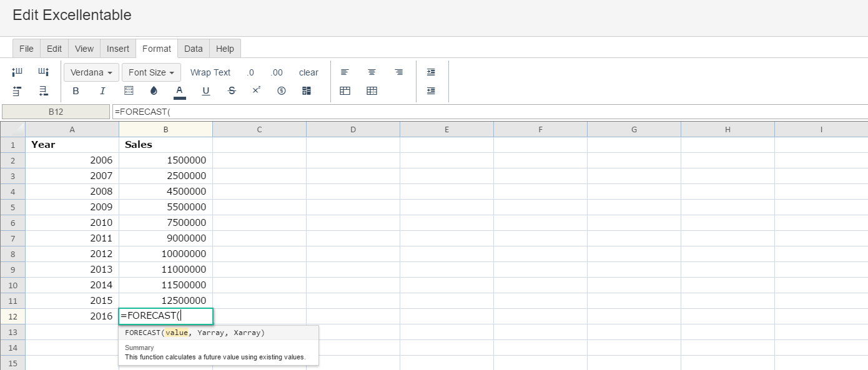Expand the Font Size dropdown
The image size is (868, 370).
coord(151,72)
